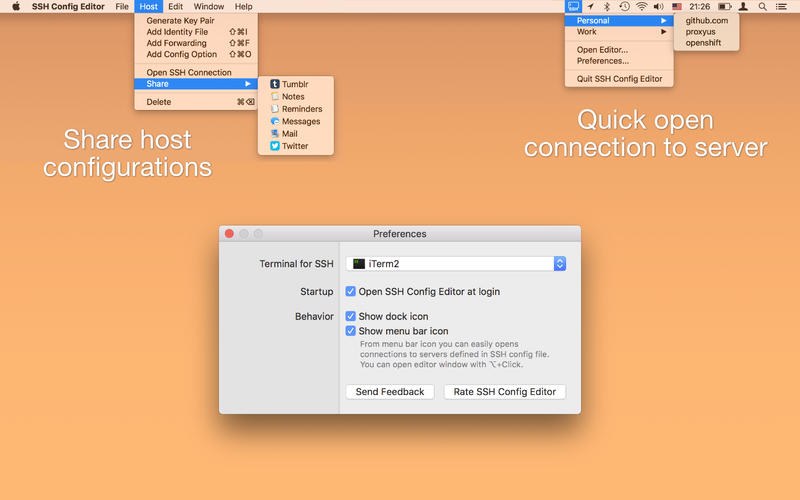Connect to github.com host
Screen dimensions: 800x500
coord(706,20)
